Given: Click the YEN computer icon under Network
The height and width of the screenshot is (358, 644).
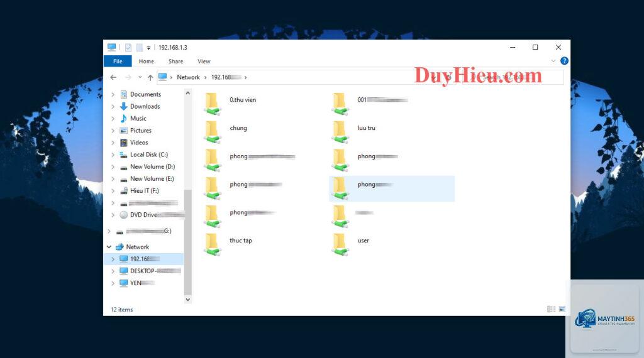Looking at the screenshot, I should pos(124,283).
